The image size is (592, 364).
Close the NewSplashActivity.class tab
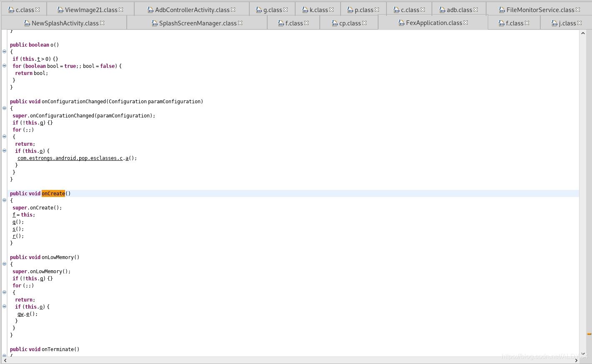pos(102,23)
